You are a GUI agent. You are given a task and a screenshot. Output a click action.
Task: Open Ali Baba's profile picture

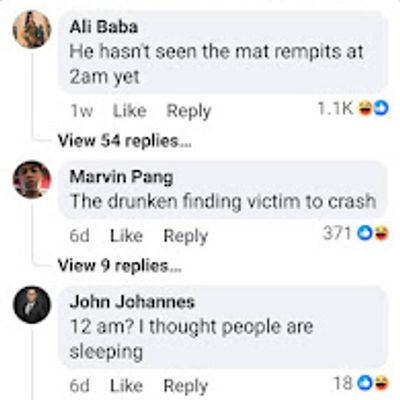(32, 29)
